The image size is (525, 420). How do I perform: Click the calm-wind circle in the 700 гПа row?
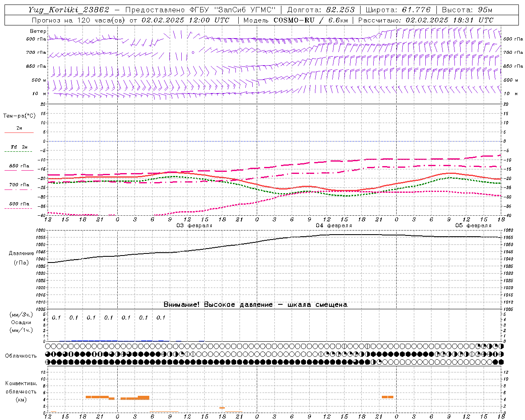[x=193, y=52]
